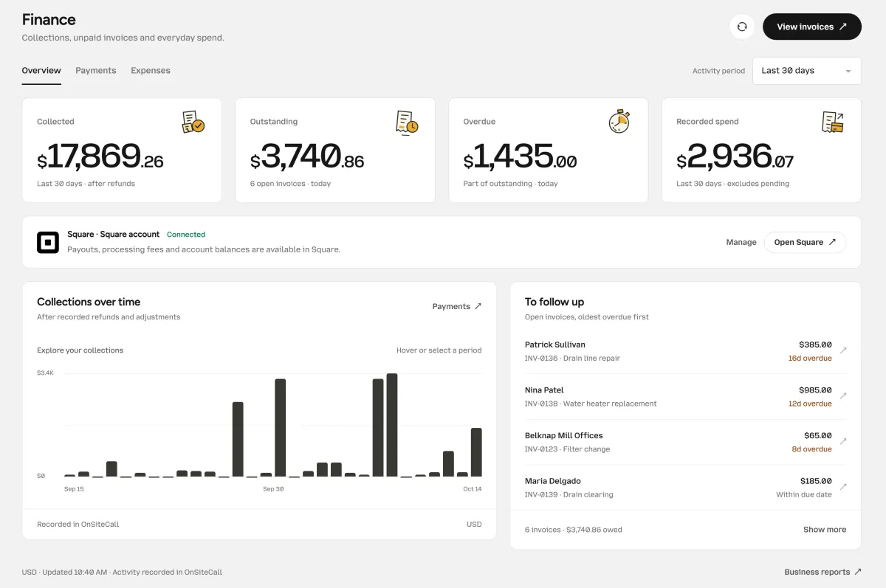Click the 16d overdue label

(810, 359)
